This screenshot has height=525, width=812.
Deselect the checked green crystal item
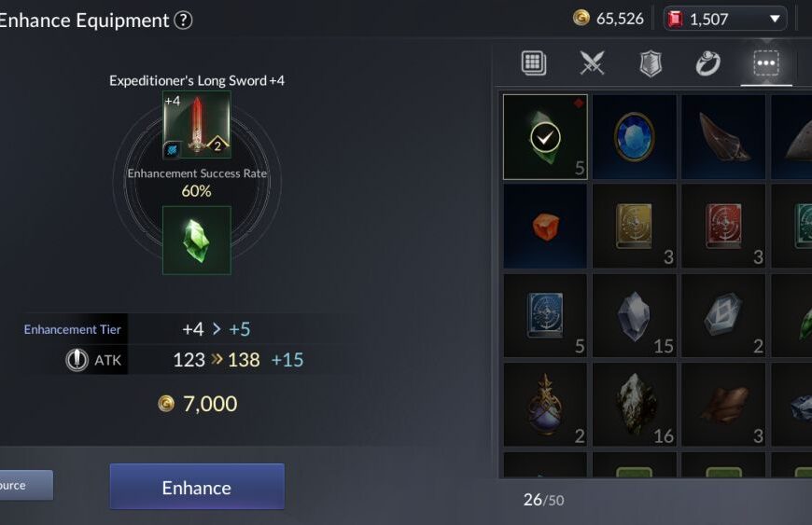pyautogui.click(x=545, y=137)
